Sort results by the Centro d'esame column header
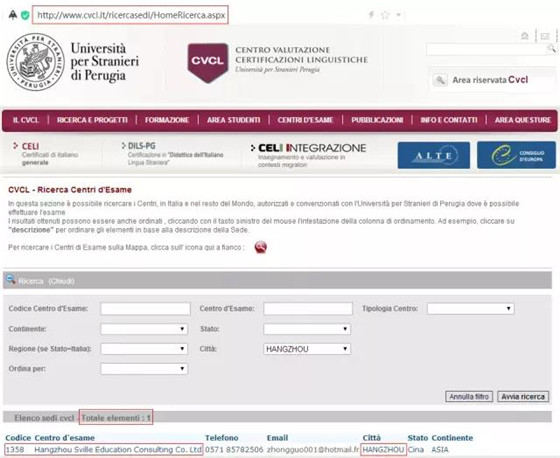 click(x=64, y=438)
